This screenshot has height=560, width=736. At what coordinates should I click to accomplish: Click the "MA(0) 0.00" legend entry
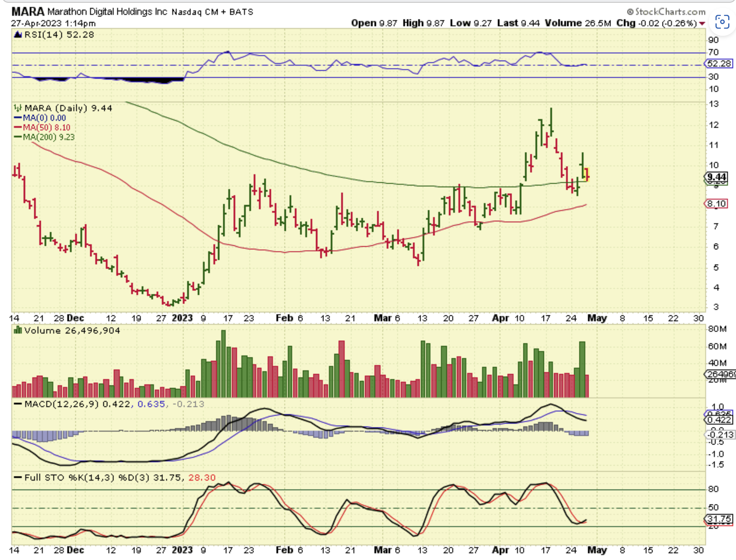click(x=44, y=118)
